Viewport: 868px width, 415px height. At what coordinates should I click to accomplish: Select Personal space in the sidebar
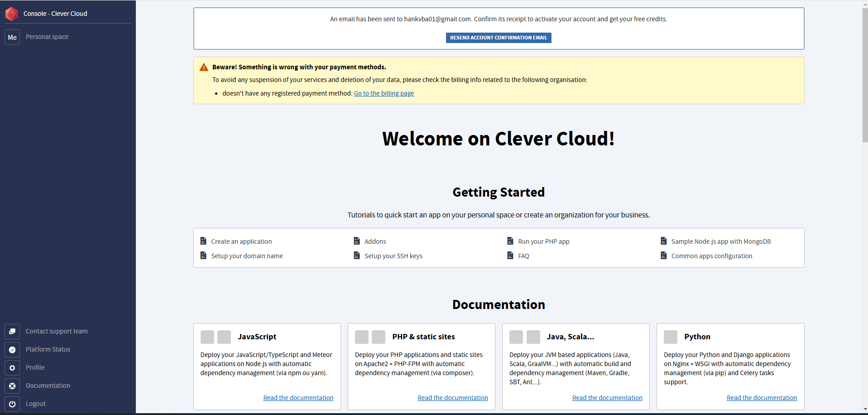(47, 37)
